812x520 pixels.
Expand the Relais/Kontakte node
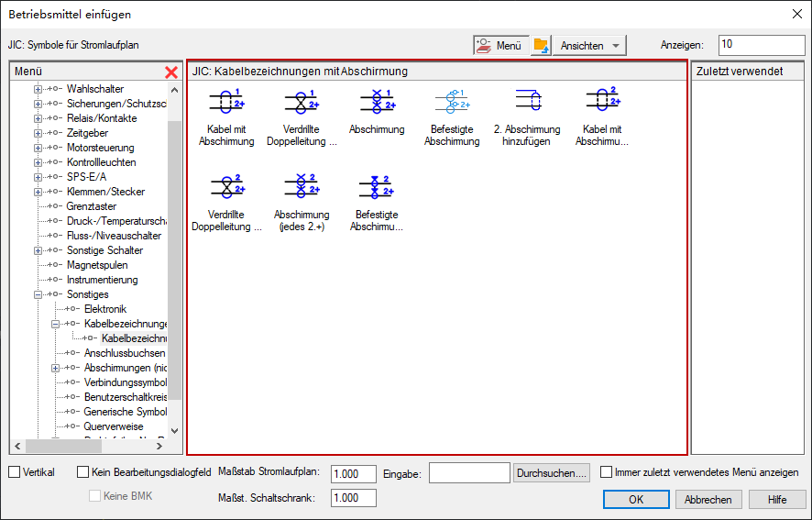pyautogui.click(x=38, y=118)
